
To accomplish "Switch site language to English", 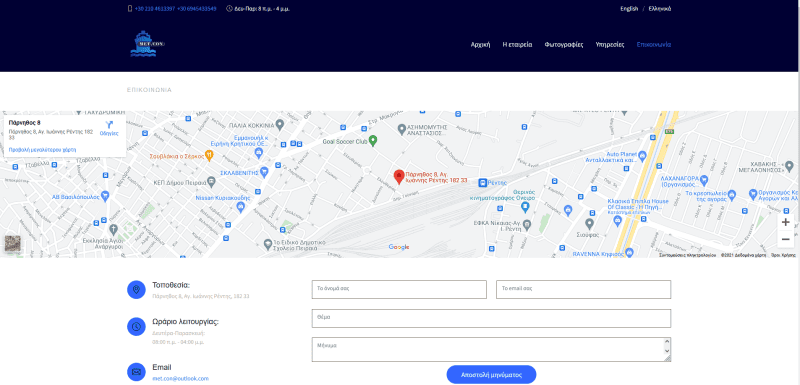I will coord(629,9).
